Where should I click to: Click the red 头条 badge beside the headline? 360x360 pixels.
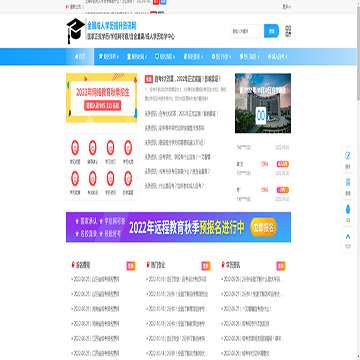pos(149,79)
